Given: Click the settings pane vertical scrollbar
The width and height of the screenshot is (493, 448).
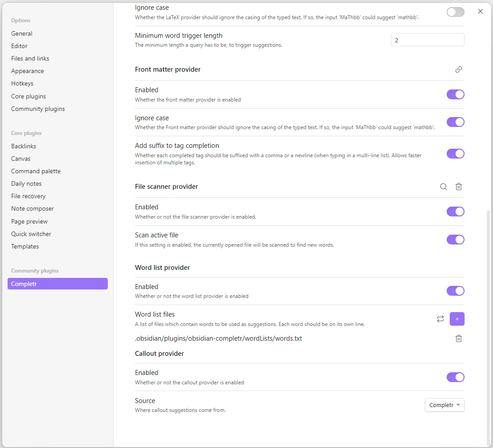Looking at the screenshot, I should coord(488,327).
